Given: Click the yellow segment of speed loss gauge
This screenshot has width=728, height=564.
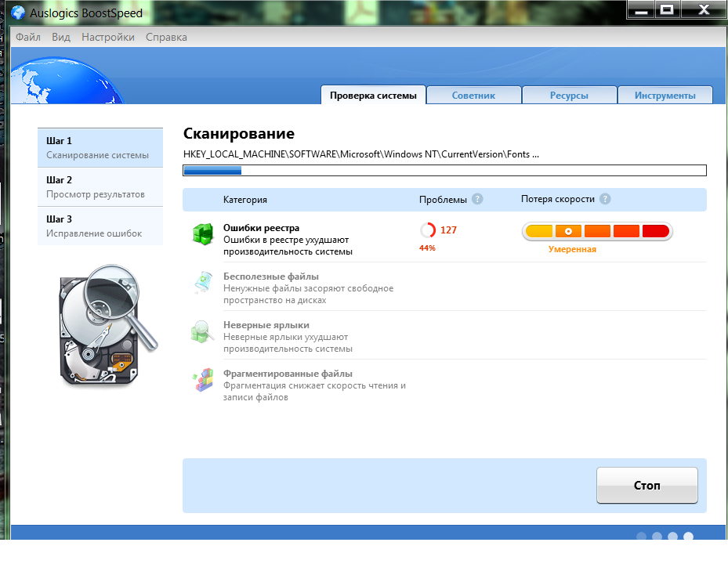Looking at the screenshot, I should pos(539,231).
